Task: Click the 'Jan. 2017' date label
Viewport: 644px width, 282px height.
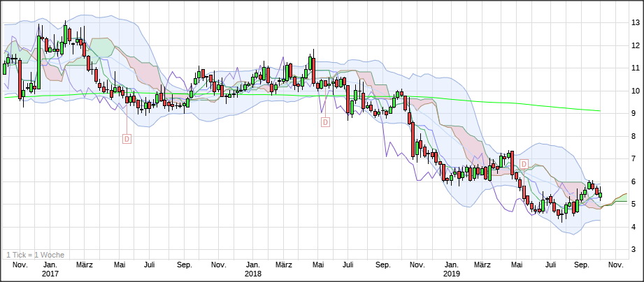Action: point(50,269)
